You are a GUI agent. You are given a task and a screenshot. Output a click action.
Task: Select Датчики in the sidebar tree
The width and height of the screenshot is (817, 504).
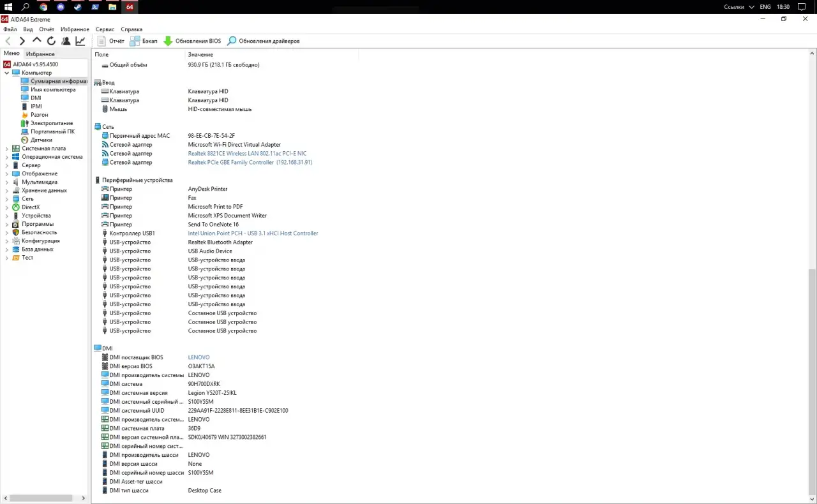pyautogui.click(x=41, y=140)
